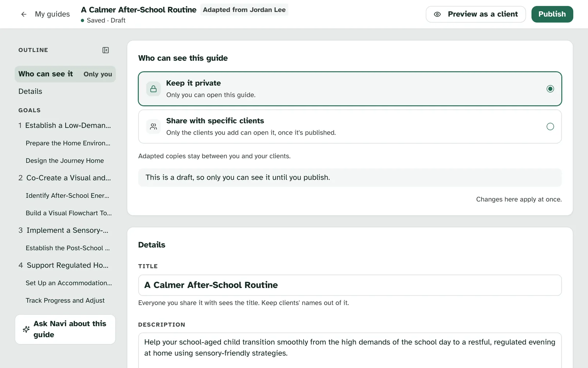The height and width of the screenshot is (368, 588).
Task: Open Track Progress and Adjust step
Action: [x=65, y=300]
